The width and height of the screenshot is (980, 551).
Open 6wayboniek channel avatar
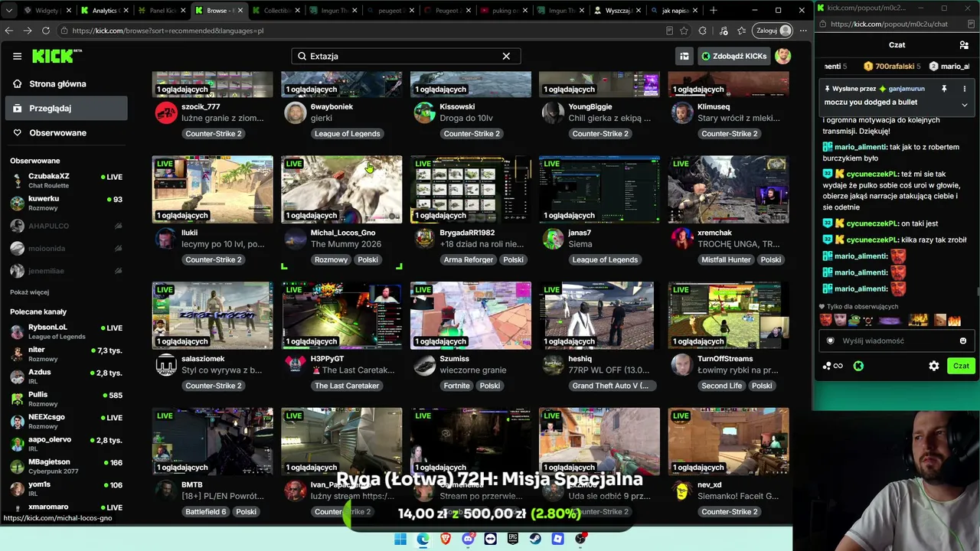tap(295, 112)
